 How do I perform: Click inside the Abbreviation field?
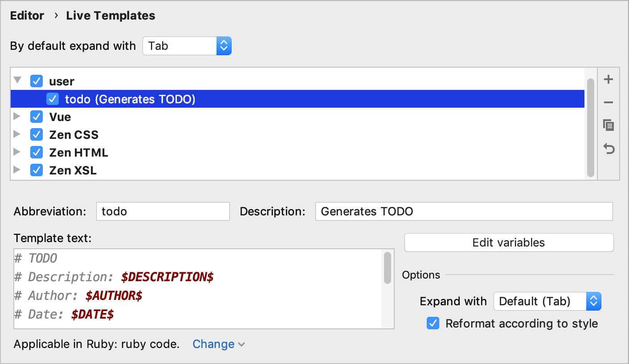click(163, 211)
